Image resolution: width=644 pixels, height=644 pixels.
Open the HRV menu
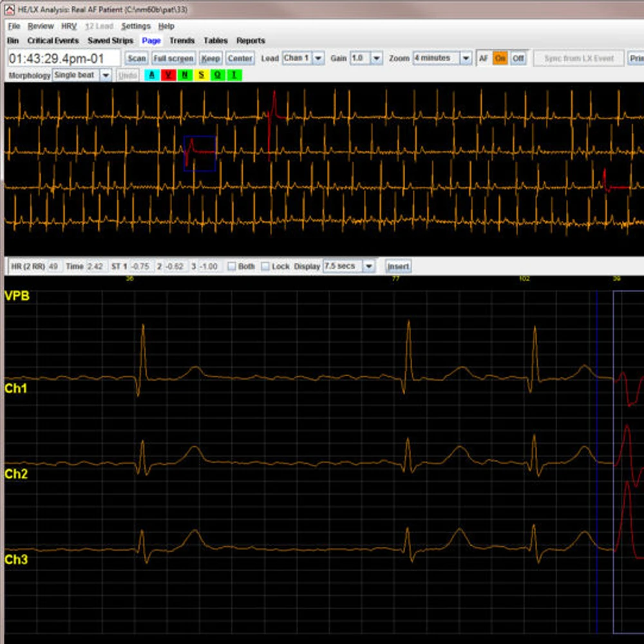(x=69, y=26)
